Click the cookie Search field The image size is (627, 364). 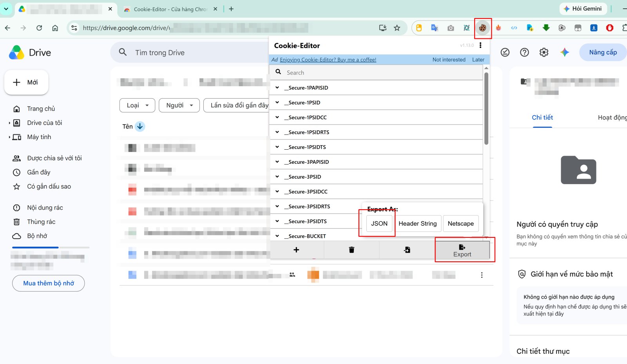point(376,72)
